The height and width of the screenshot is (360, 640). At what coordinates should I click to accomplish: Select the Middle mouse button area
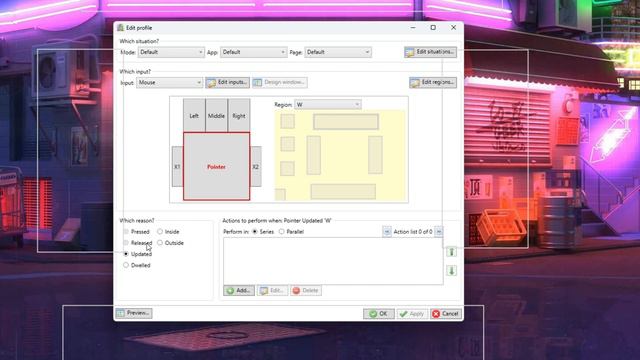(216, 116)
